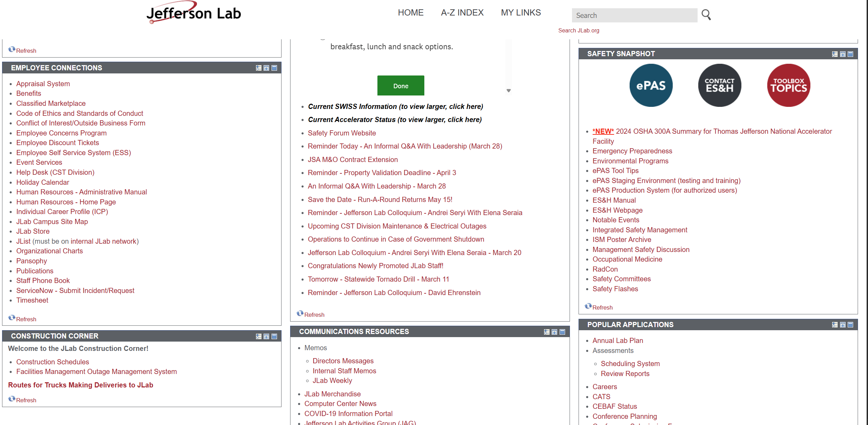This screenshot has width=868, height=425.
Task: Refresh the news list panel below Done
Action: (311, 314)
